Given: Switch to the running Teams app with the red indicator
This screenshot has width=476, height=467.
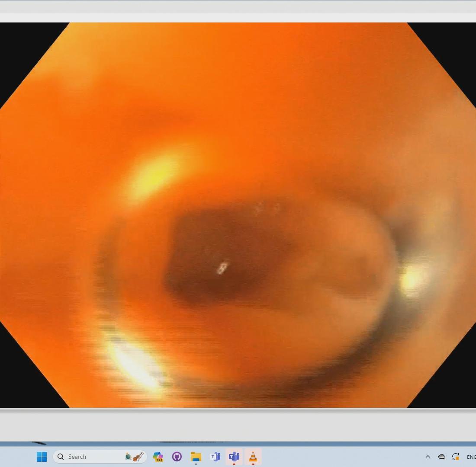Looking at the screenshot, I should click(x=234, y=456).
